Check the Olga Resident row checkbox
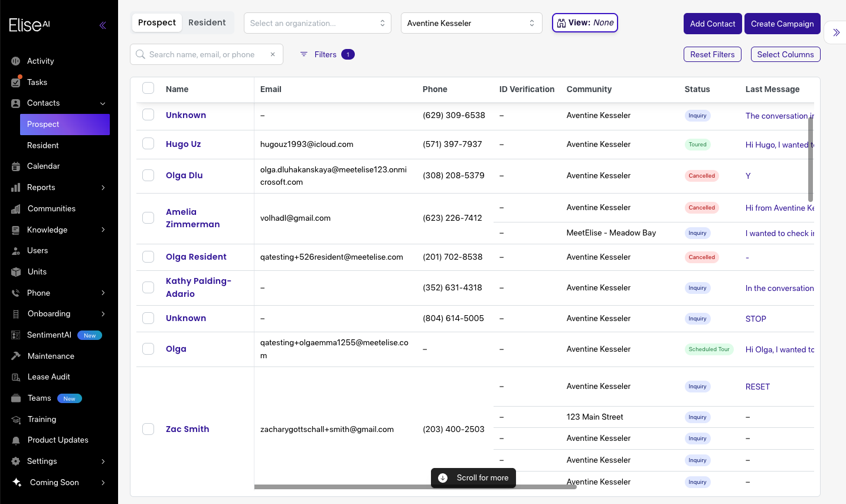846x504 pixels. point(148,257)
